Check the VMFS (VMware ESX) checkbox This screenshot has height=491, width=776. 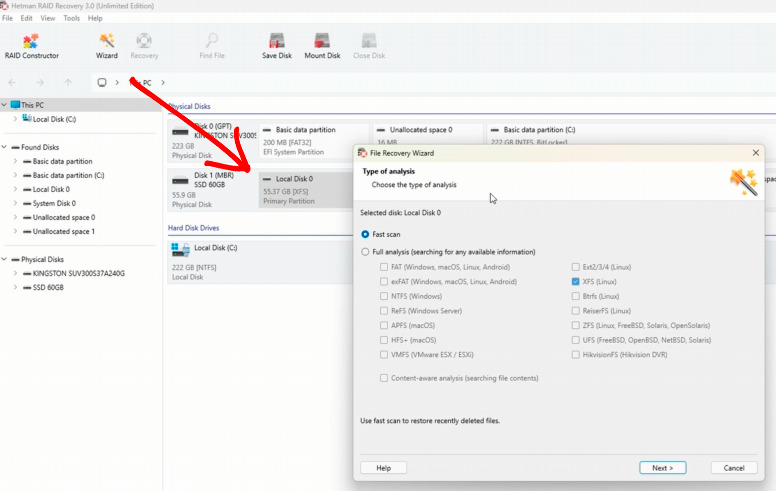pos(384,354)
